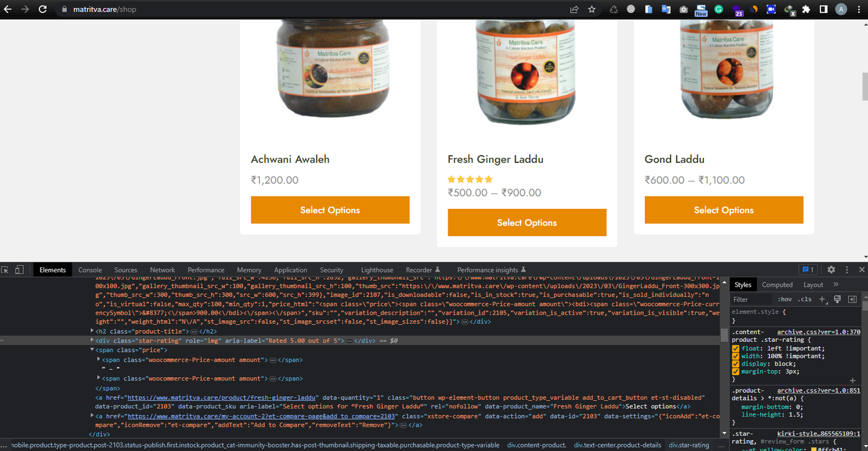Click the address bar showing matritva.care/shop
Viewport: 868px width, 451px height.
312,9
